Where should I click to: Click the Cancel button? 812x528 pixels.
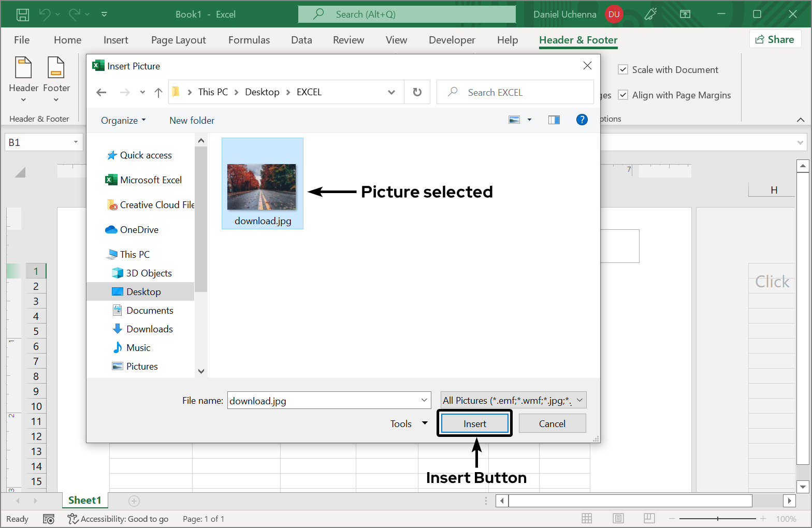point(552,423)
